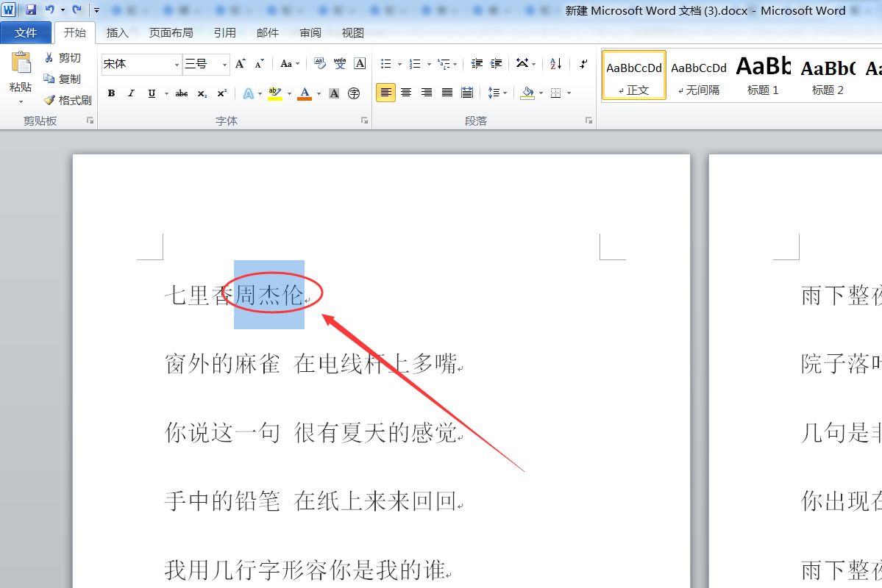
Task: Click the Clear Formatting eraser icon
Action: tap(320, 63)
